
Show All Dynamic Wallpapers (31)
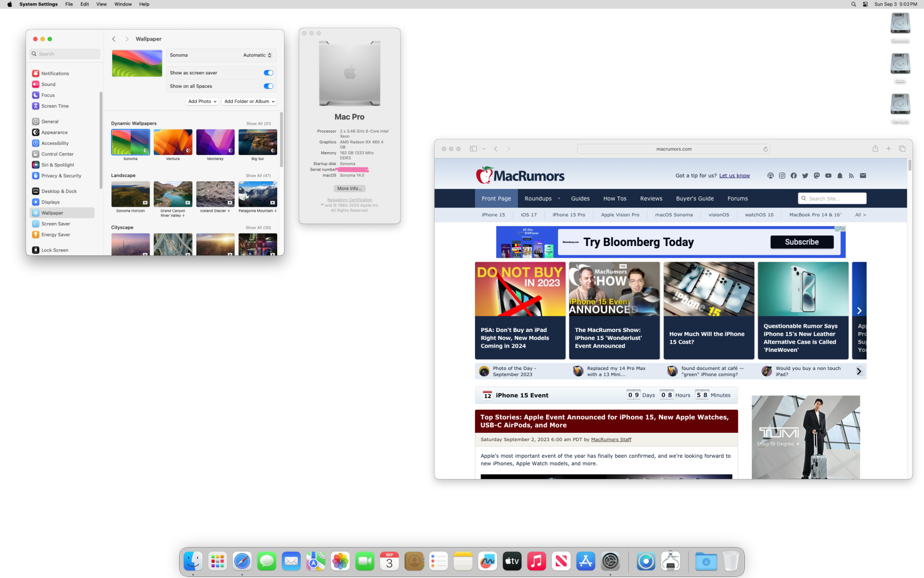click(x=259, y=123)
